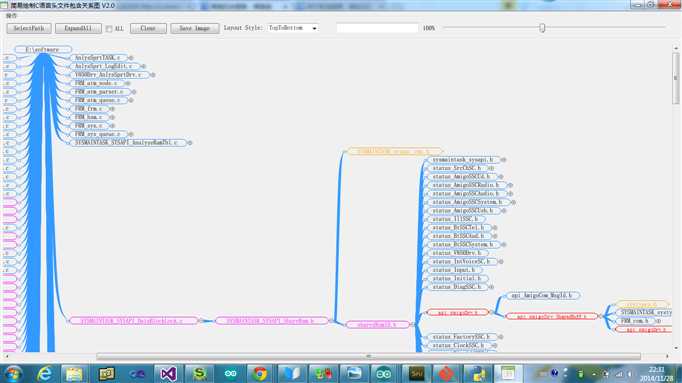Open the Python icon on the taskbar
Viewport: 682px width, 383px height.
tap(477, 374)
